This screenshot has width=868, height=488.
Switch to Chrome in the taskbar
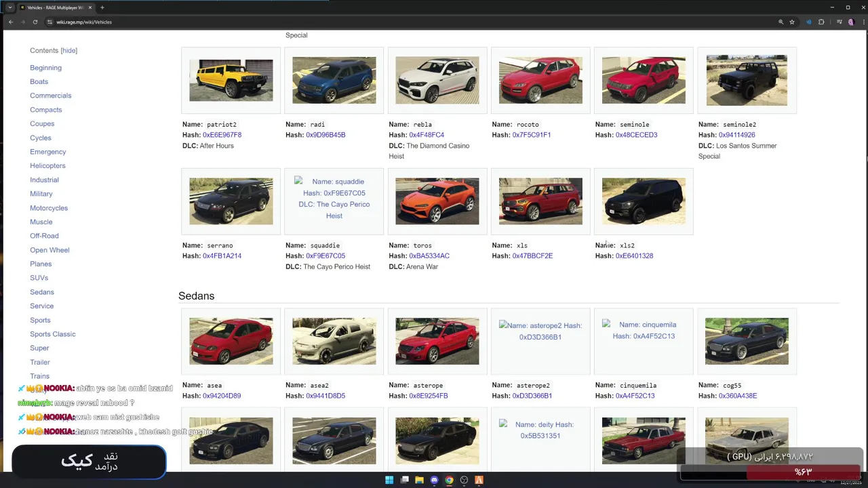click(449, 480)
